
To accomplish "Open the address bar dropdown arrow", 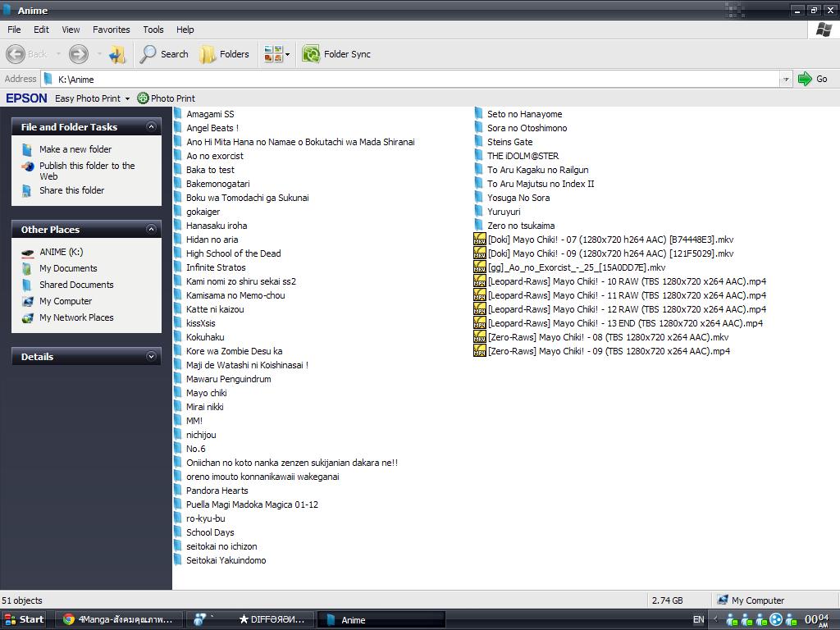I will (786, 80).
